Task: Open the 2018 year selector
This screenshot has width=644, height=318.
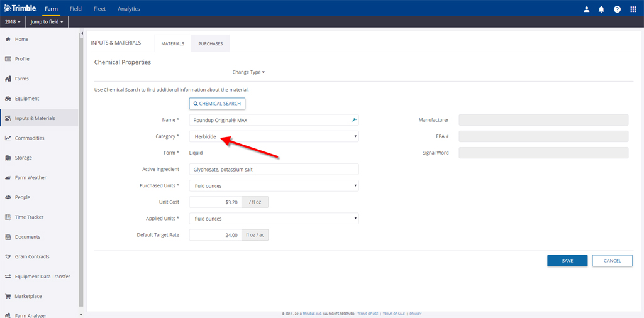Action: [x=13, y=21]
